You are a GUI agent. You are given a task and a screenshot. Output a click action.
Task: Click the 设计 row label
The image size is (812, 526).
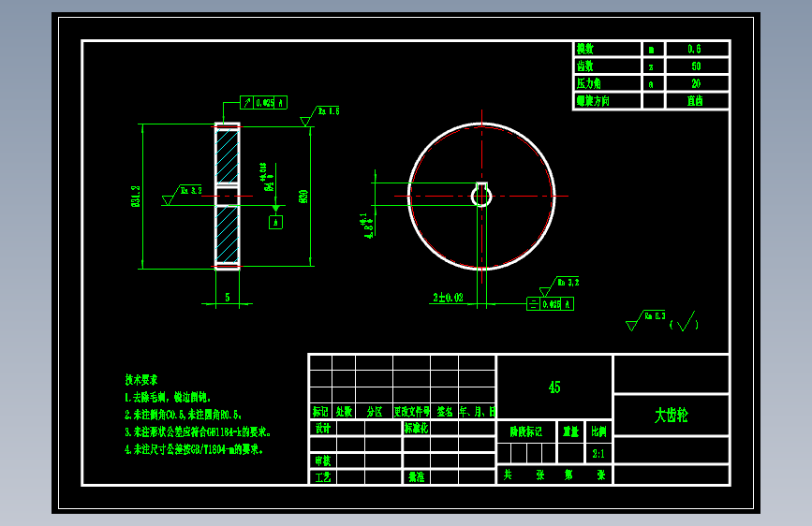(323, 428)
